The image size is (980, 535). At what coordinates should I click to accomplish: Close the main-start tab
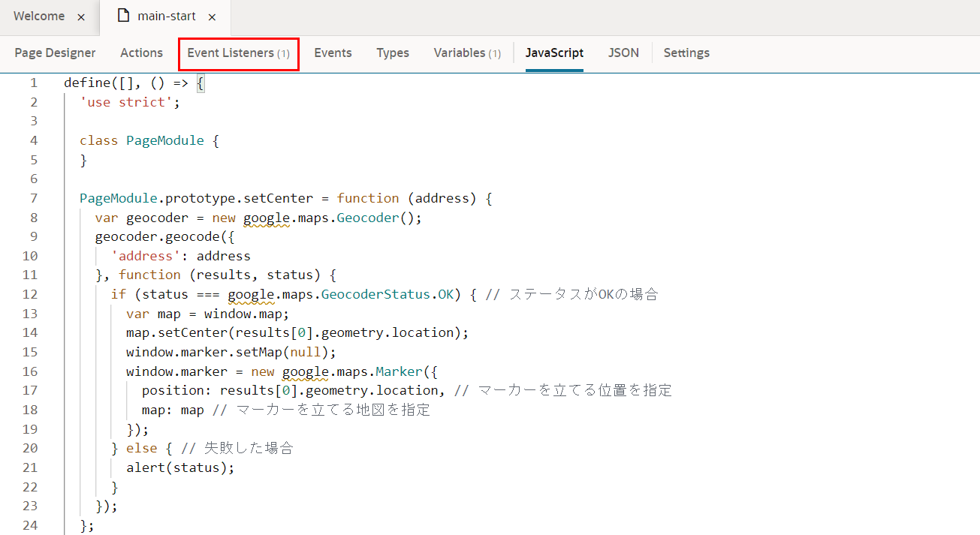(212, 17)
